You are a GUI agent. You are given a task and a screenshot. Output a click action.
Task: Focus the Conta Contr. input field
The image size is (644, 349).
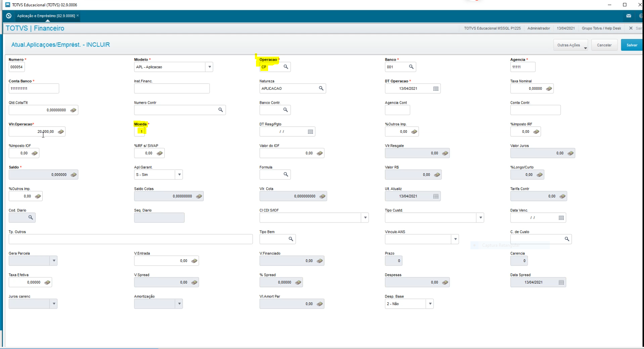coord(536,110)
